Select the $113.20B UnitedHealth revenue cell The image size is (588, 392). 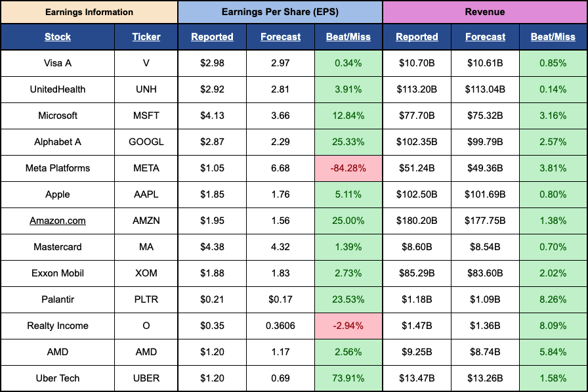[x=417, y=89]
